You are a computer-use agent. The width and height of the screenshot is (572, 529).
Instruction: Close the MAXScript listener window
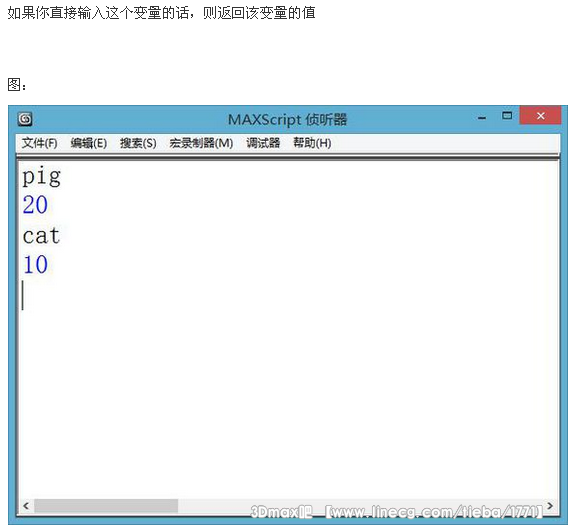click(540, 116)
